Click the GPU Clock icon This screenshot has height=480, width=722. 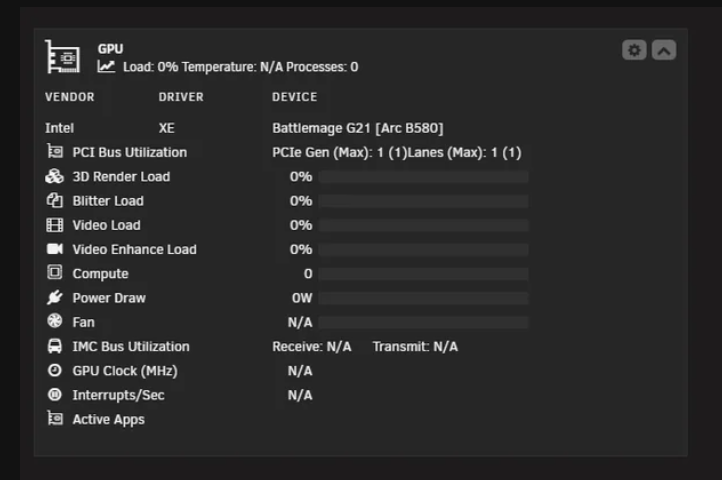tap(55, 370)
